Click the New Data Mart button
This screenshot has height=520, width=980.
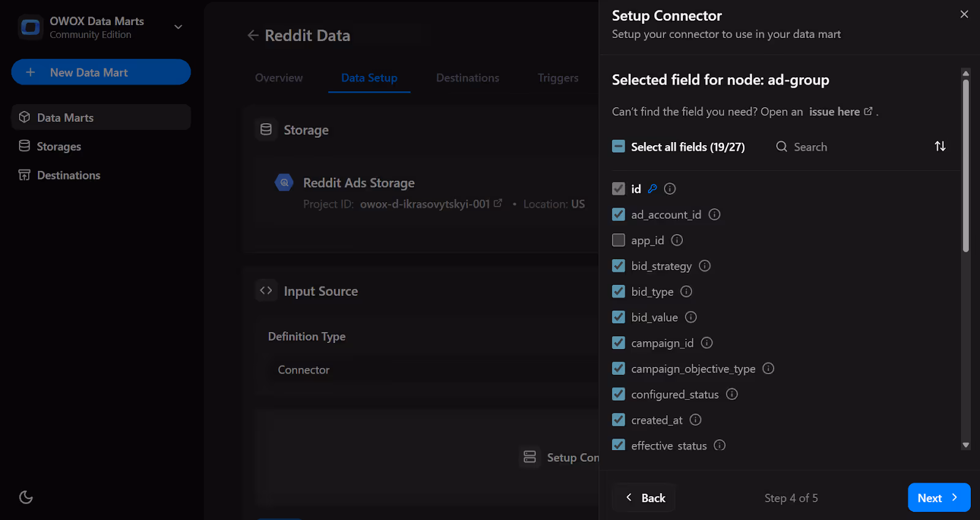tap(101, 72)
